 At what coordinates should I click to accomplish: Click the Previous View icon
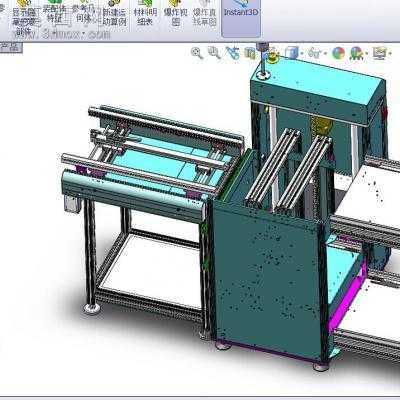click(232, 53)
